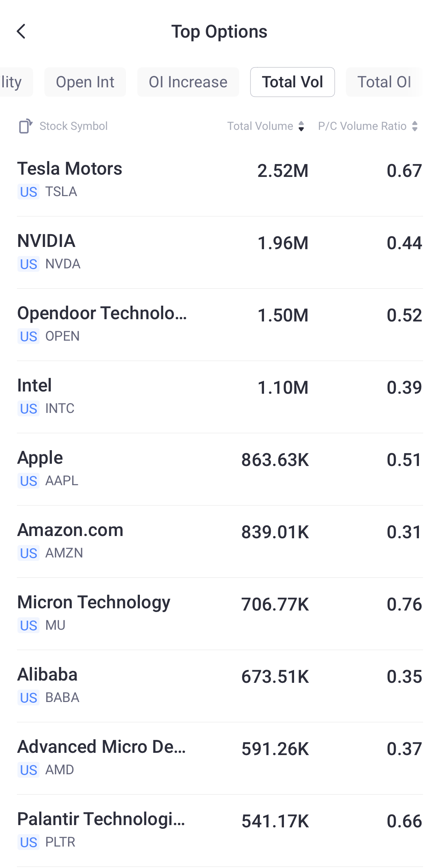Switch to the OI Increase tab

[188, 82]
